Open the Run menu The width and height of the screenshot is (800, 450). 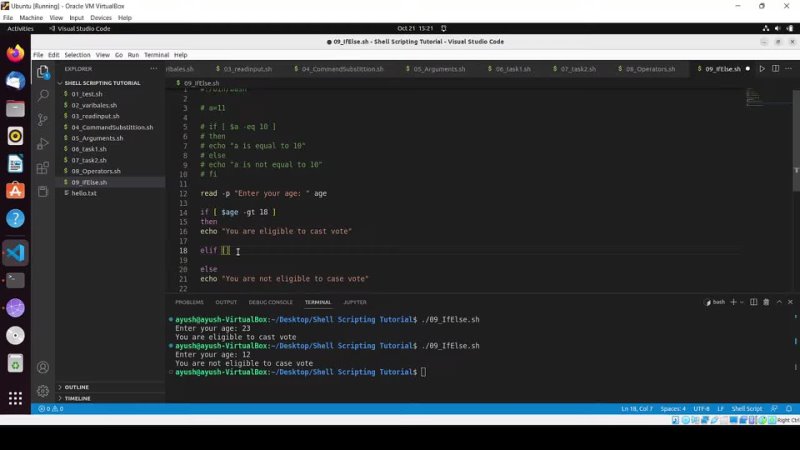point(133,55)
